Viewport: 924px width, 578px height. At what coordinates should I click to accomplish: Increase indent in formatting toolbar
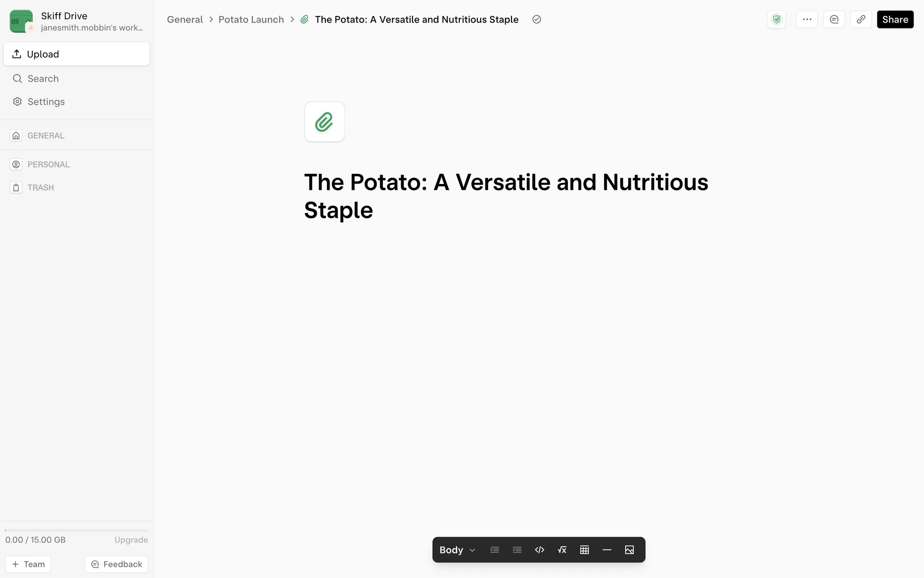(x=517, y=550)
